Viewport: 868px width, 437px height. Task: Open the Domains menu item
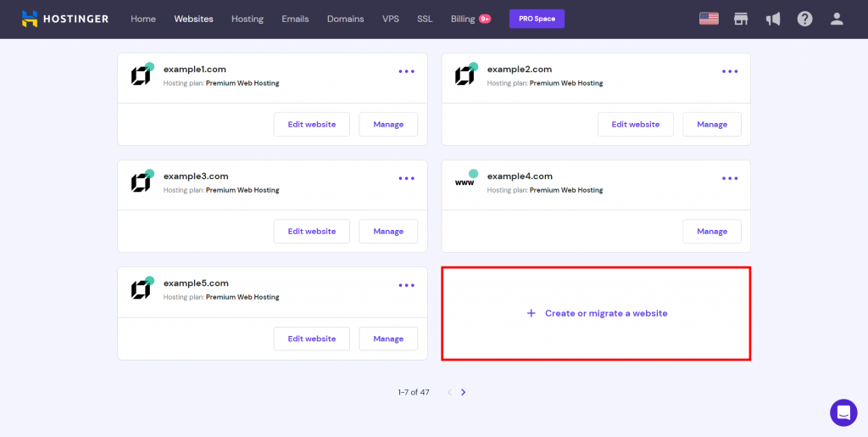point(345,19)
